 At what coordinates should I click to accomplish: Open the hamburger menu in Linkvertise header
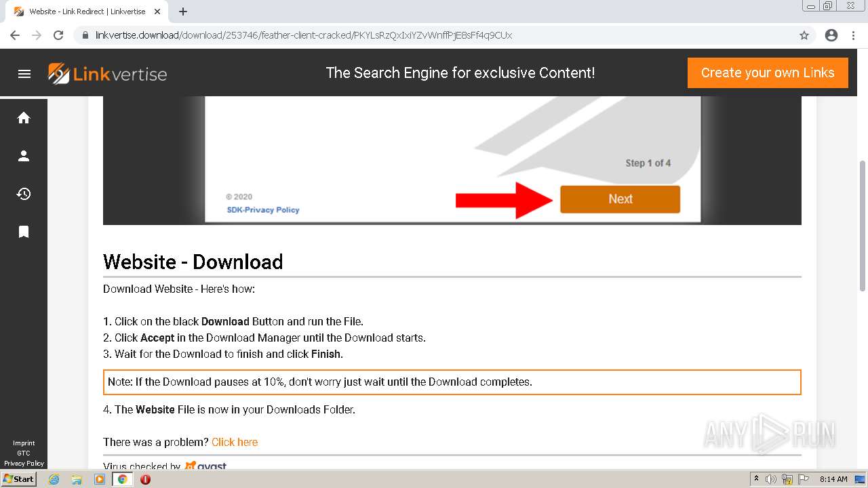click(x=24, y=74)
